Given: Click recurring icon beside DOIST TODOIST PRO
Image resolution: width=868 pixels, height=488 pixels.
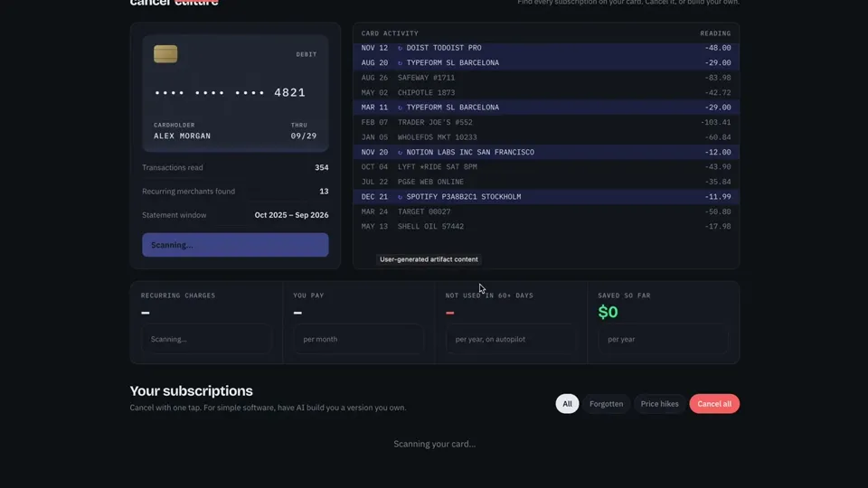Looking at the screenshot, I should tap(401, 48).
